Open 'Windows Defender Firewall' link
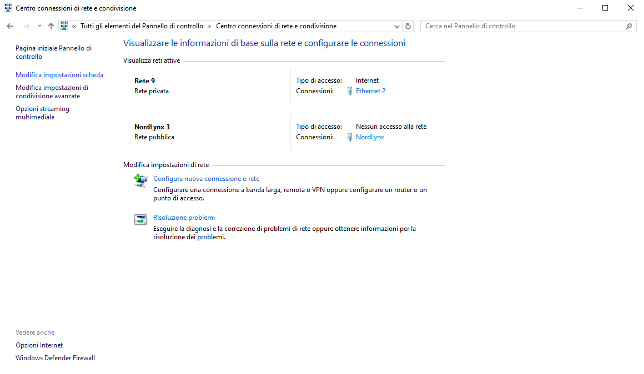This screenshot has width=644, height=374. pyautogui.click(x=55, y=358)
